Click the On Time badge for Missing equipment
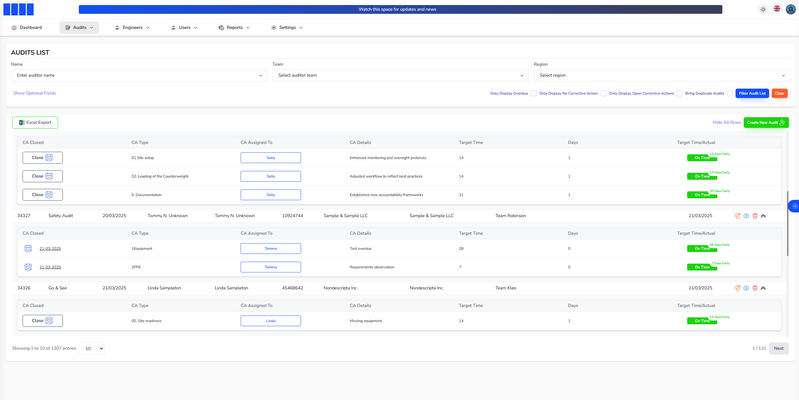Screen dimensions: 799x400 [x=702, y=321]
